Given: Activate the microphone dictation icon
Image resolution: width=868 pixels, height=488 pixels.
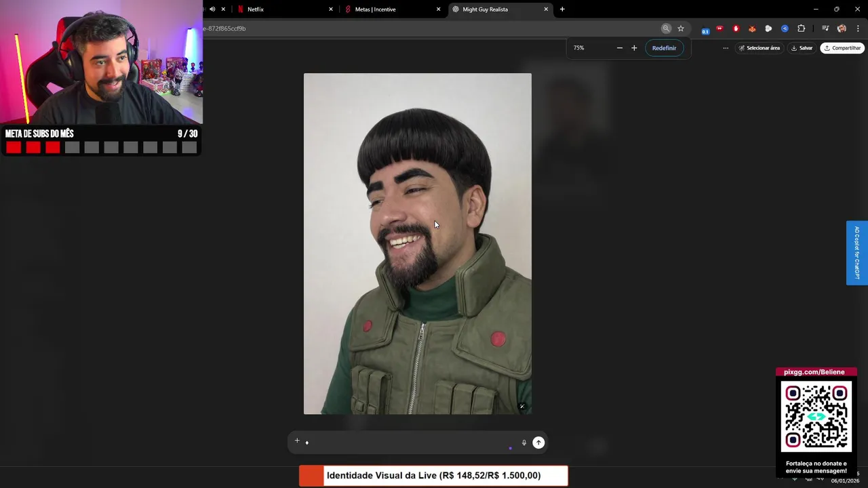Looking at the screenshot, I should [524, 443].
